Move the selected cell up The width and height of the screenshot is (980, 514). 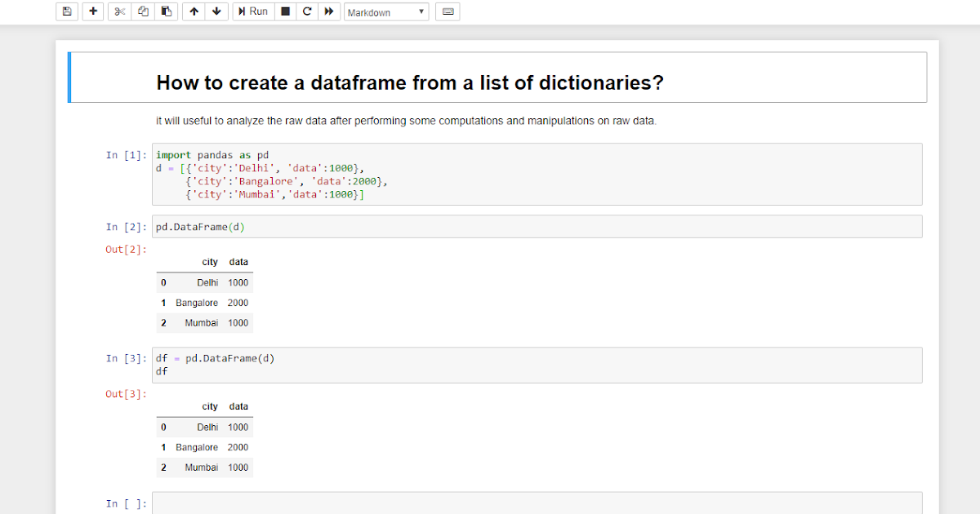[x=193, y=11]
